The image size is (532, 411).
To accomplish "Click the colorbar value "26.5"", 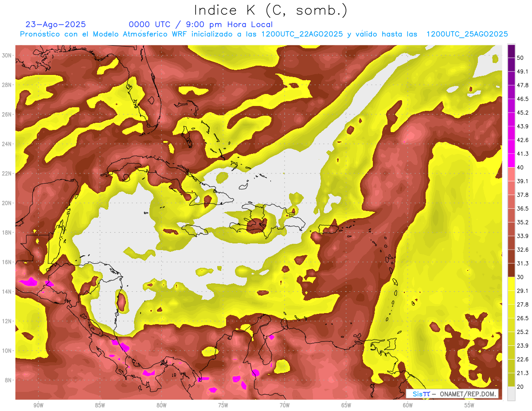I will pos(522,318).
